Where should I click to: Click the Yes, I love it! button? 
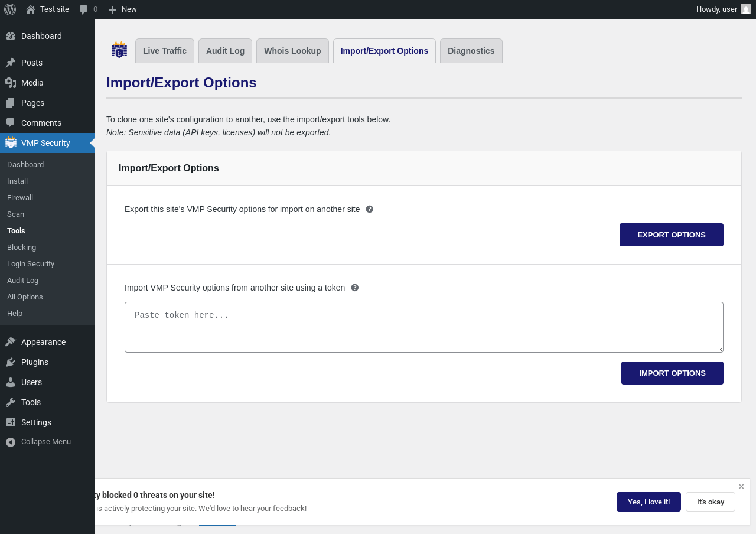coord(649,502)
